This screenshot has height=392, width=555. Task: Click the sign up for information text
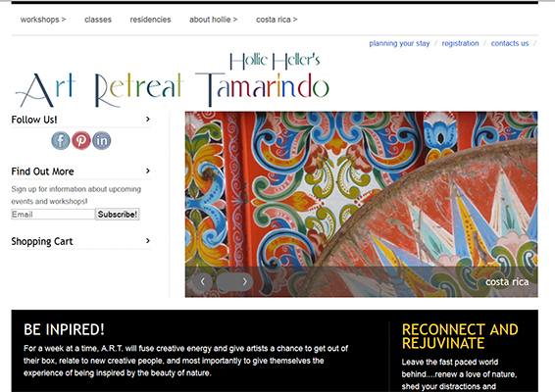(x=76, y=195)
